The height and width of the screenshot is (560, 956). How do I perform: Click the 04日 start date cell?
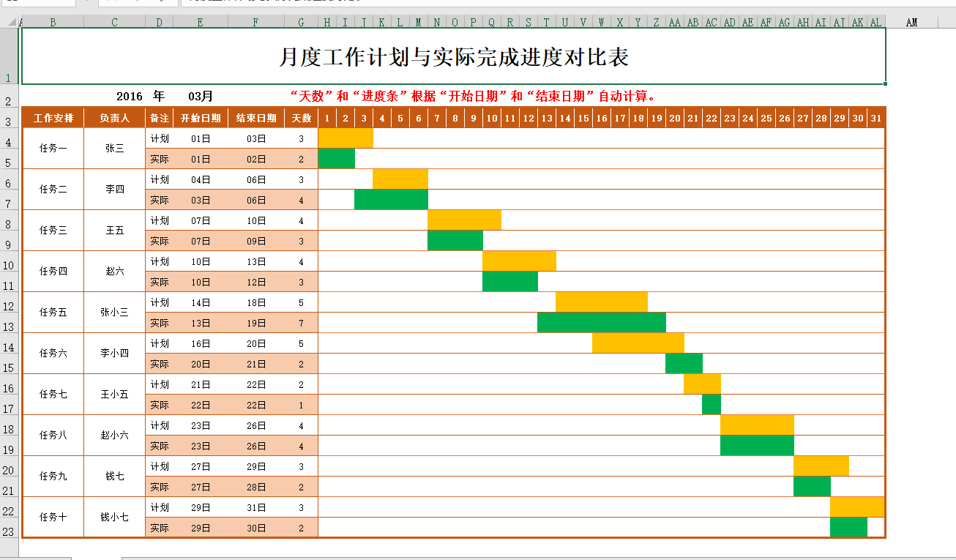click(201, 179)
